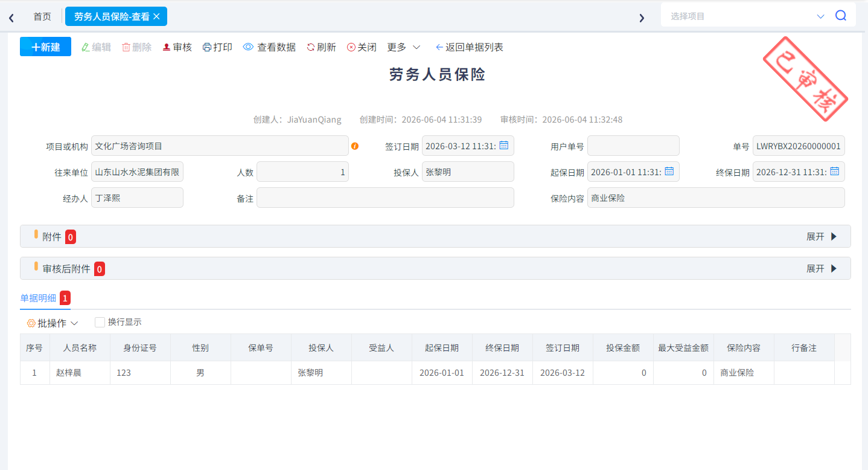Open calendar icon for 起保日期
Viewport: 868px width, 470px height.
click(x=669, y=172)
